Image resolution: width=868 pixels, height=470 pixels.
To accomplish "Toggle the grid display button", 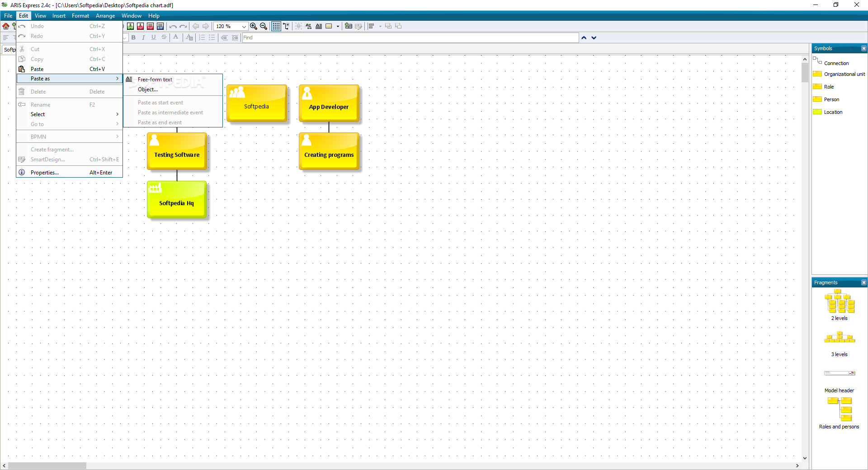I will pyautogui.click(x=276, y=26).
